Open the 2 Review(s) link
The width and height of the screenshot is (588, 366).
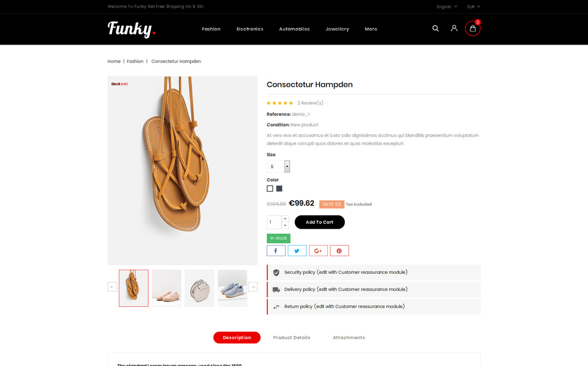pyautogui.click(x=310, y=103)
